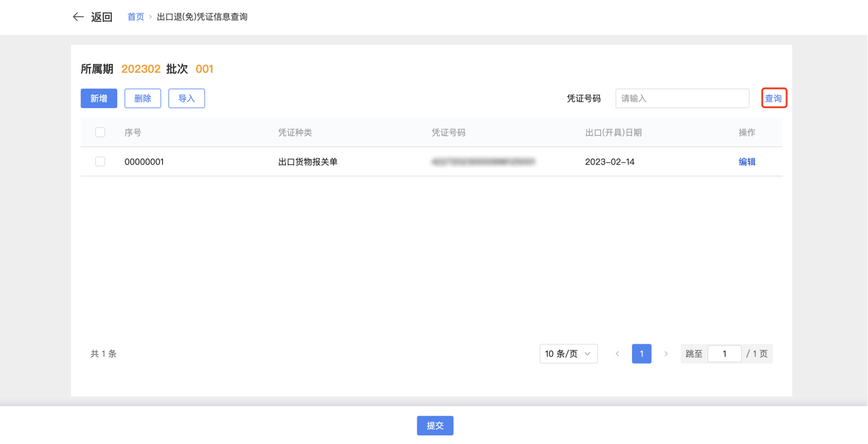
Task: Click the 出口货物报关单 cell in table
Action: (308, 162)
